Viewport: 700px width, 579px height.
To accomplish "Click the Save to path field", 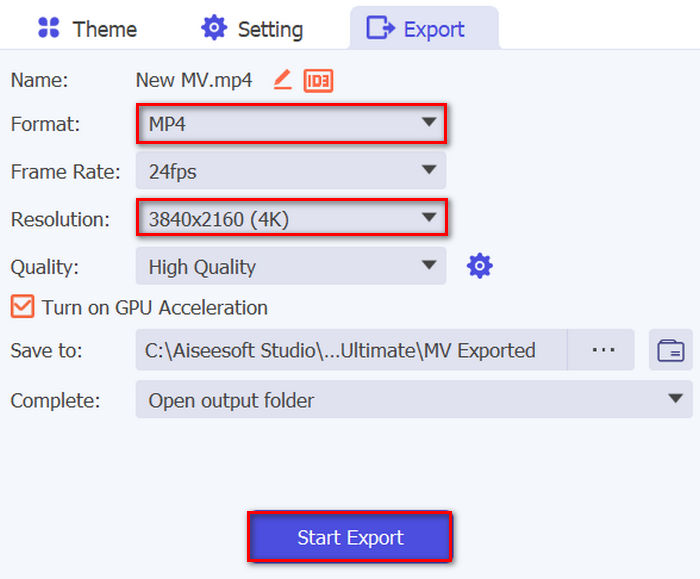I will click(x=351, y=350).
